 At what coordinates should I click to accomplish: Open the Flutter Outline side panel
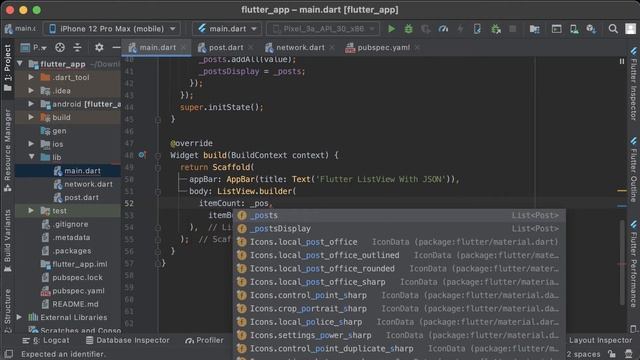(x=633, y=170)
